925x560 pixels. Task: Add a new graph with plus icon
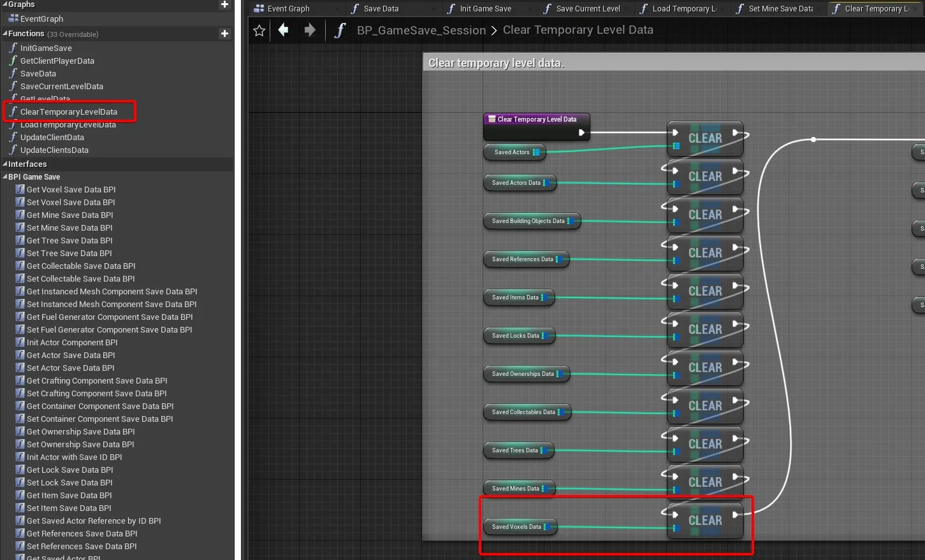224,4
